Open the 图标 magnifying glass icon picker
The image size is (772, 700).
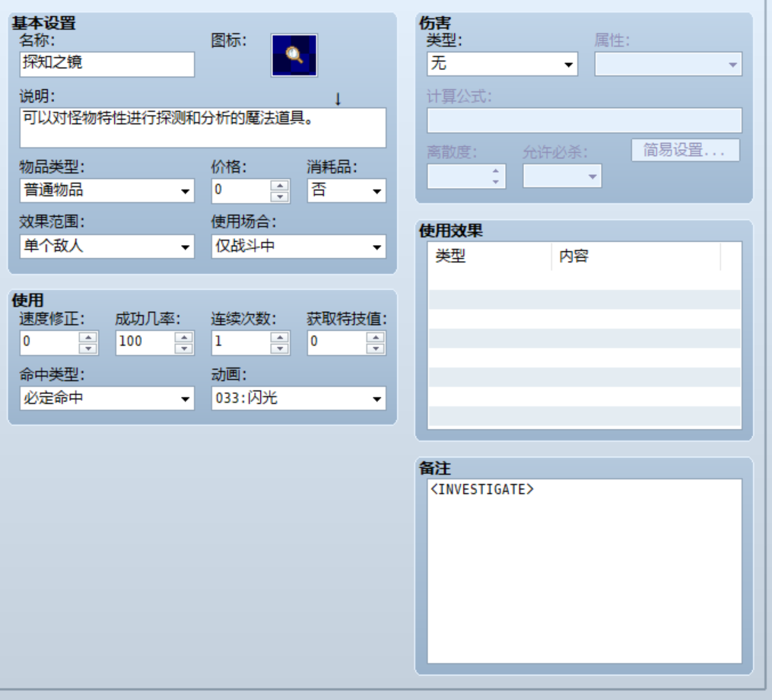pyautogui.click(x=294, y=56)
